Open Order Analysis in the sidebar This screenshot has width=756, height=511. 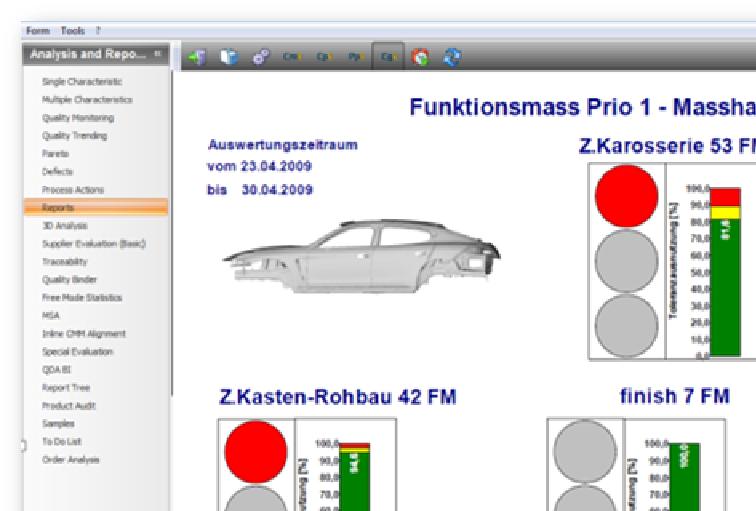pos(71,459)
